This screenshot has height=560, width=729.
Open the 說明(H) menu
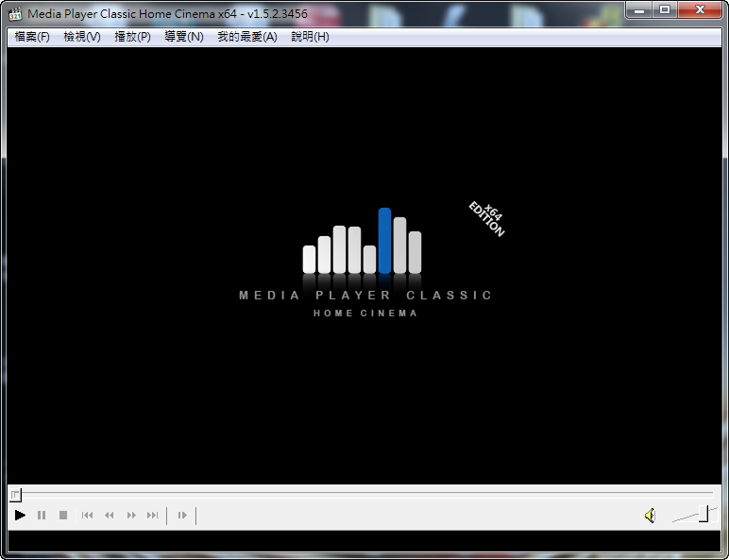(310, 37)
